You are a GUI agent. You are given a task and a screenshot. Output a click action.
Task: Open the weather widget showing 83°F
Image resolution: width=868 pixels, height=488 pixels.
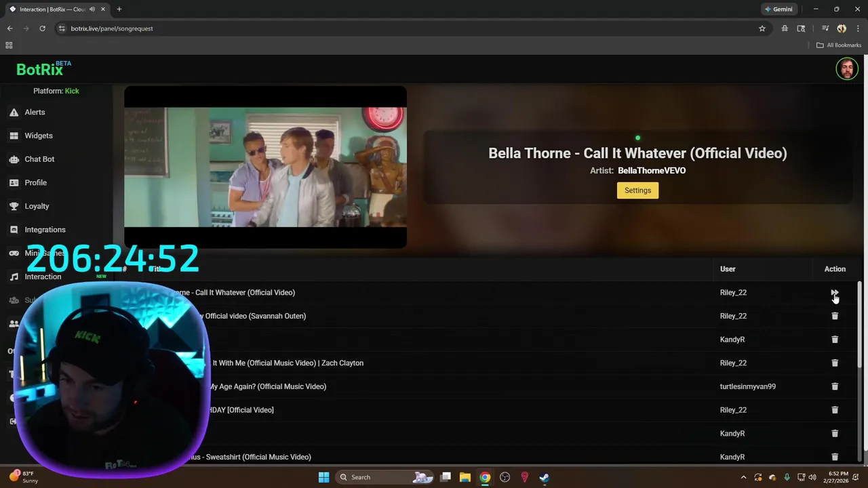pyautogui.click(x=24, y=477)
